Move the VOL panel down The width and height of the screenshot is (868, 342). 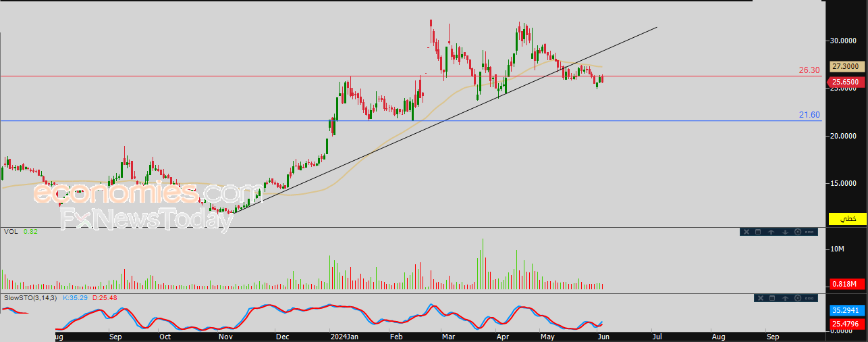(x=785, y=232)
